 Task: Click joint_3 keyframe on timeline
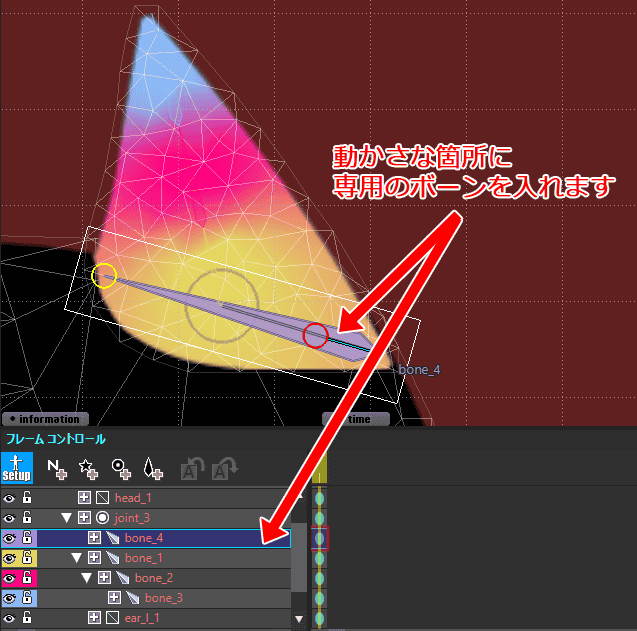coord(320,518)
